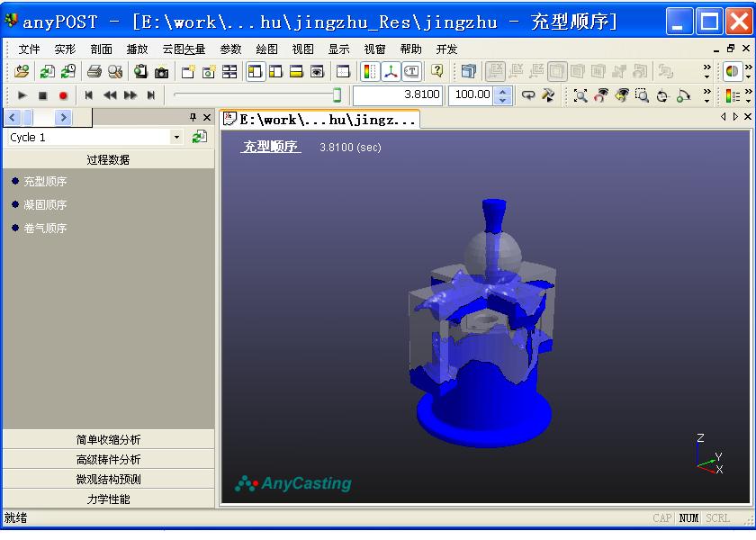Expand the 高级铸件分析 section
The height and width of the screenshot is (540, 756).
pos(109,459)
